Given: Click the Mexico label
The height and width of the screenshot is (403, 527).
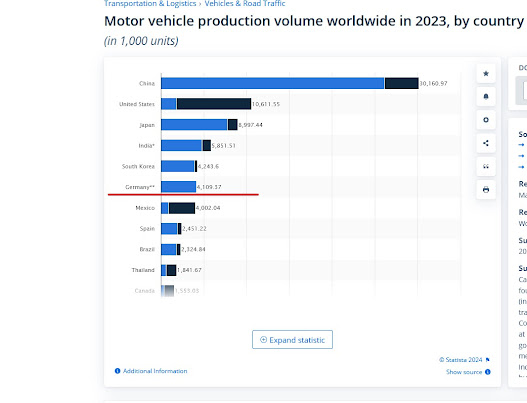Looking at the screenshot, I should (x=145, y=208).
